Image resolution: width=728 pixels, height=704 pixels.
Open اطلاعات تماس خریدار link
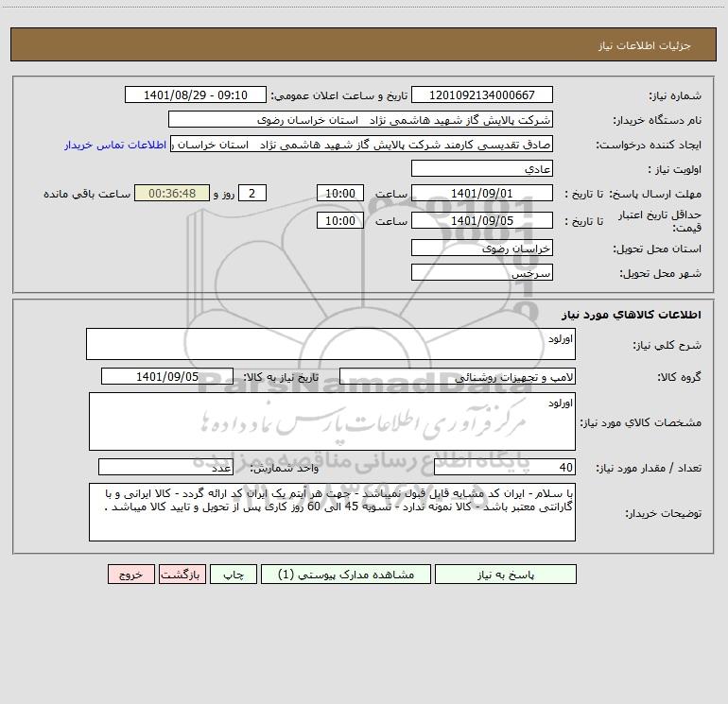[x=115, y=145]
